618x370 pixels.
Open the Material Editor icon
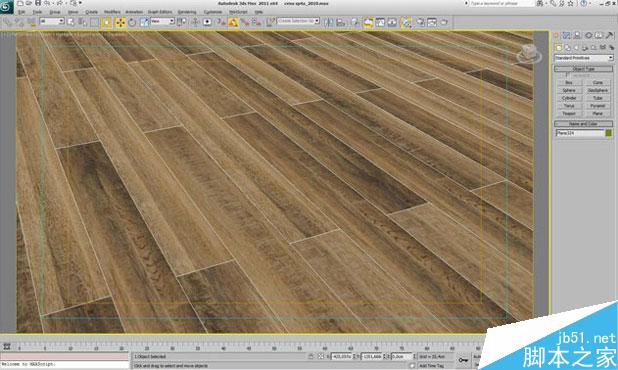(x=406, y=22)
